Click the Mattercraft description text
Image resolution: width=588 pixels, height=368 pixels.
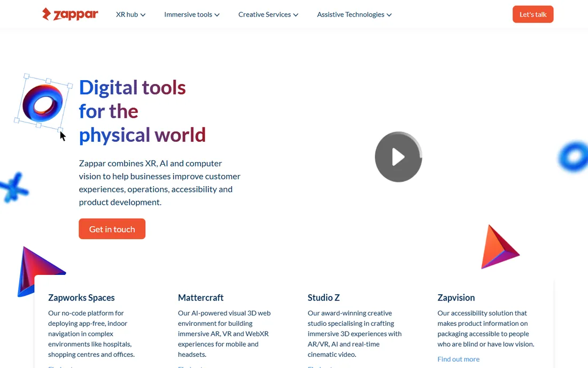coord(225,333)
